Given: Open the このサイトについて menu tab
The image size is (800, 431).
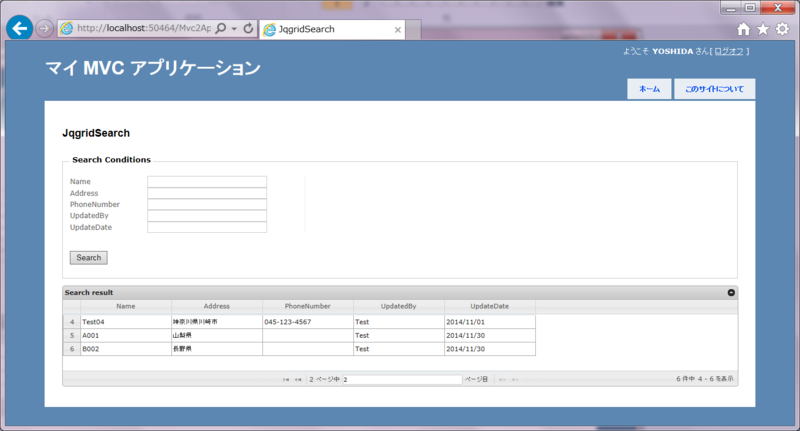Looking at the screenshot, I should pyautogui.click(x=714, y=89).
